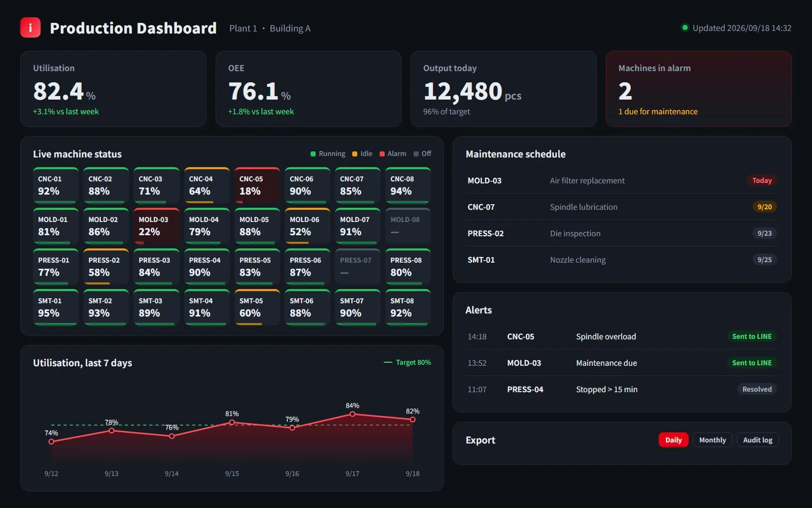Click the 9/18 chart point at 82%
Image resolution: width=812 pixels, height=508 pixels.
(413, 420)
